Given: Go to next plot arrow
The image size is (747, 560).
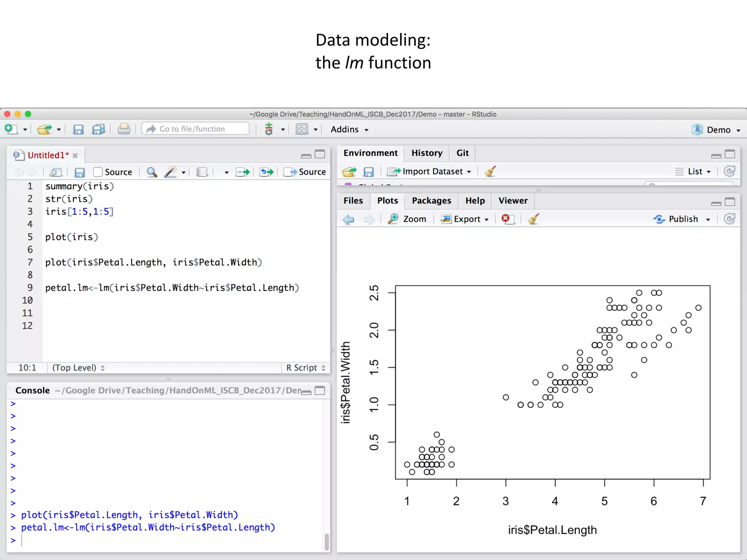Looking at the screenshot, I should [369, 219].
